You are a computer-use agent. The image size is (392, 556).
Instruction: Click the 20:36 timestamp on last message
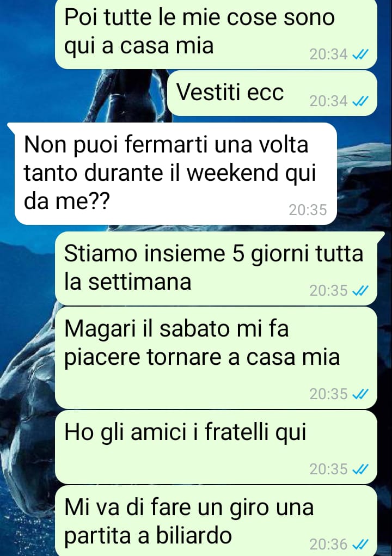coord(328,544)
